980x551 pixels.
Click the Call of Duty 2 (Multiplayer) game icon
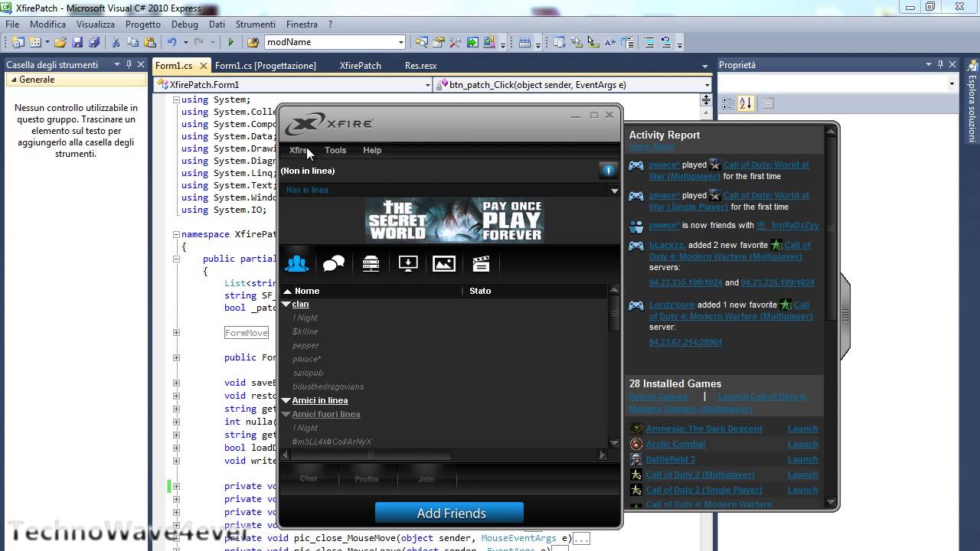click(635, 474)
